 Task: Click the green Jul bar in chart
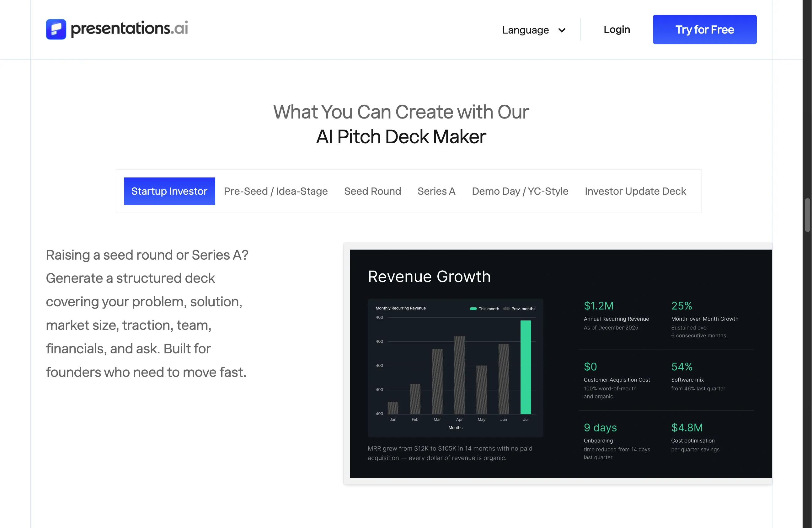pyautogui.click(x=526, y=367)
